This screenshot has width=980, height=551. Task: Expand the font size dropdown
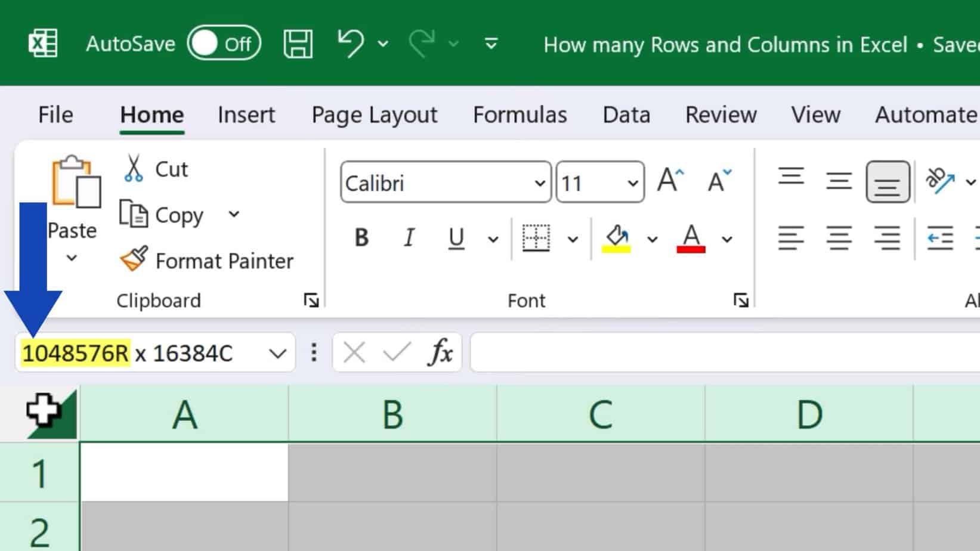(x=632, y=183)
